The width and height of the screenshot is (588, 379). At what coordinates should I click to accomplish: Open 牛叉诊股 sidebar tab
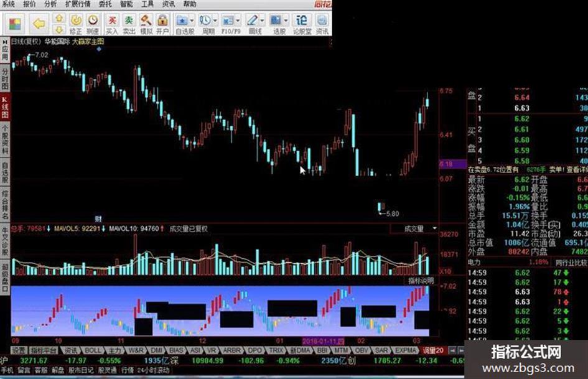(5, 241)
